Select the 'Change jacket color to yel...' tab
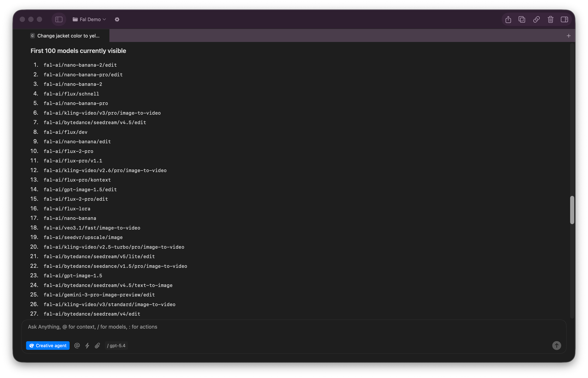The width and height of the screenshot is (588, 378). pyautogui.click(x=65, y=36)
